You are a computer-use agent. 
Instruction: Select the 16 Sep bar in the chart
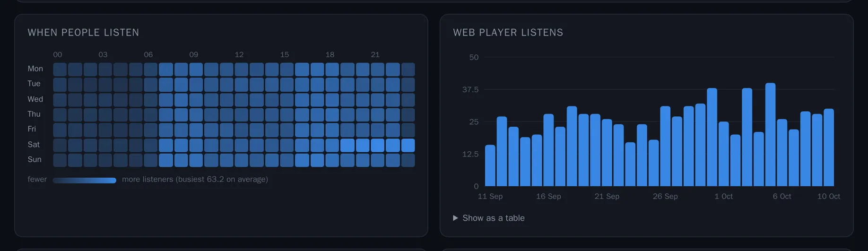(548, 150)
